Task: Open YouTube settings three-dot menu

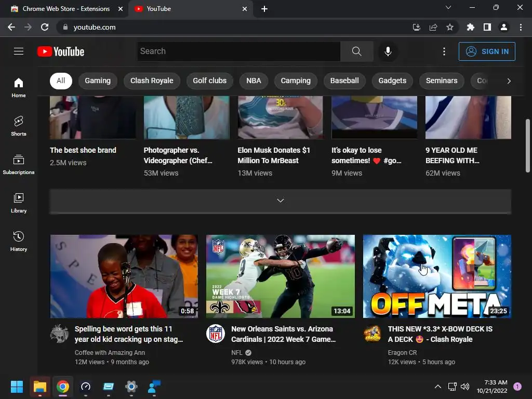Action: click(x=444, y=51)
